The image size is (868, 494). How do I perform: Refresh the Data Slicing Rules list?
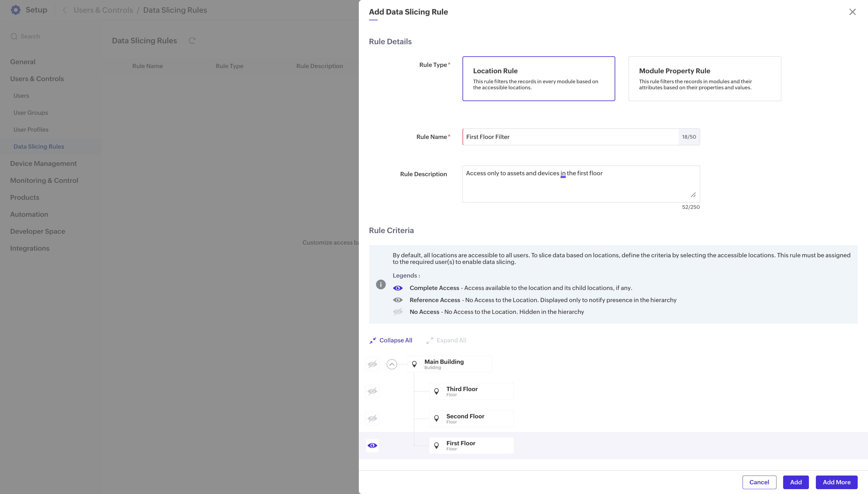(x=192, y=41)
